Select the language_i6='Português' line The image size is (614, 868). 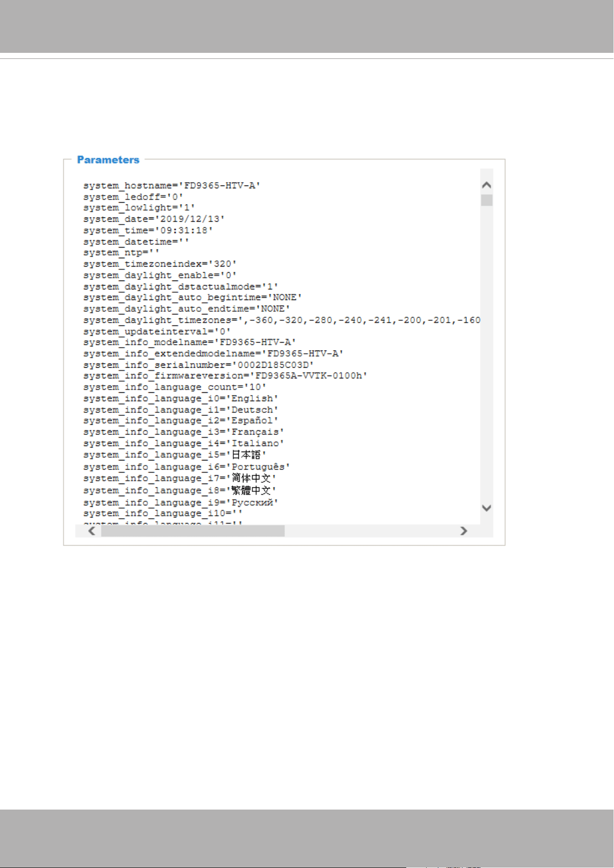coord(187,467)
